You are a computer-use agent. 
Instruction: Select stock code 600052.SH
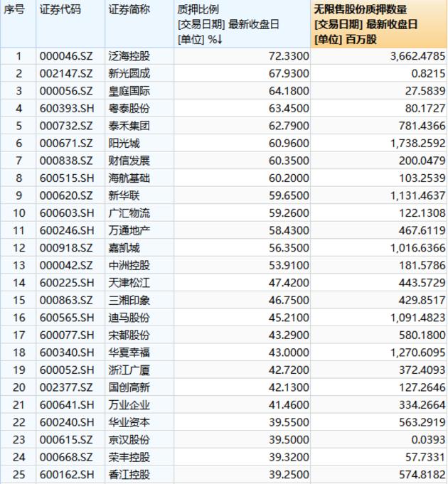tap(67, 370)
